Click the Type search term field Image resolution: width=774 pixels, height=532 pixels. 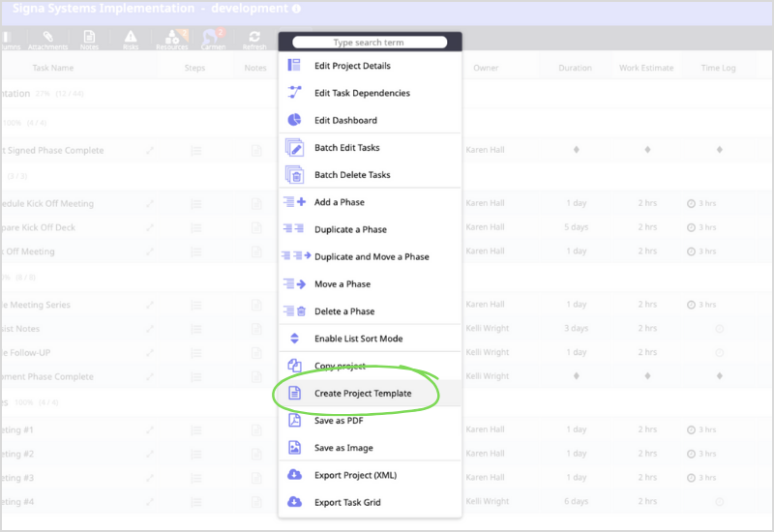tap(370, 43)
